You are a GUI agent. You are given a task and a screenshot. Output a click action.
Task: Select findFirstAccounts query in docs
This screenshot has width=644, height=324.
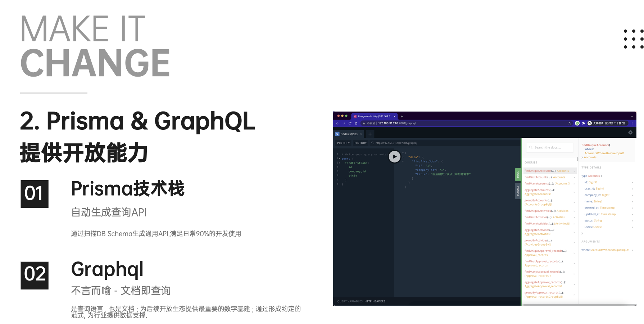click(549, 177)
